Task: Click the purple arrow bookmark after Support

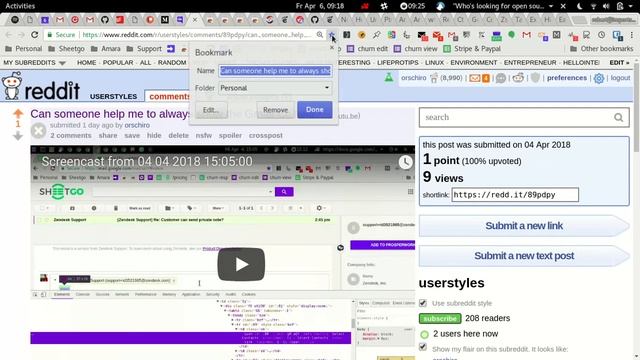Action: point(171,49)
